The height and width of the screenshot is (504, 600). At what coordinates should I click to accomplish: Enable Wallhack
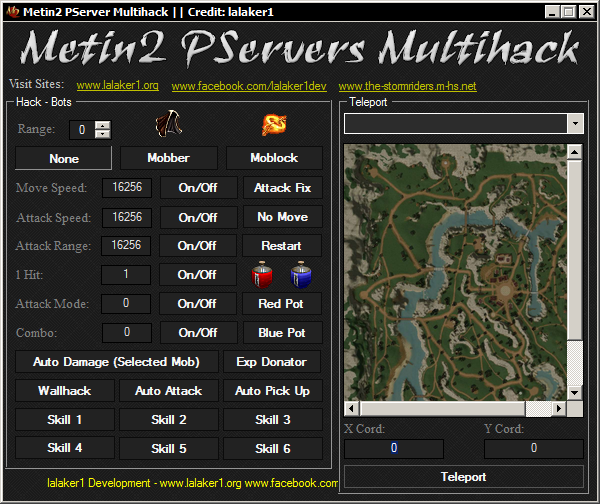[65, 391]
